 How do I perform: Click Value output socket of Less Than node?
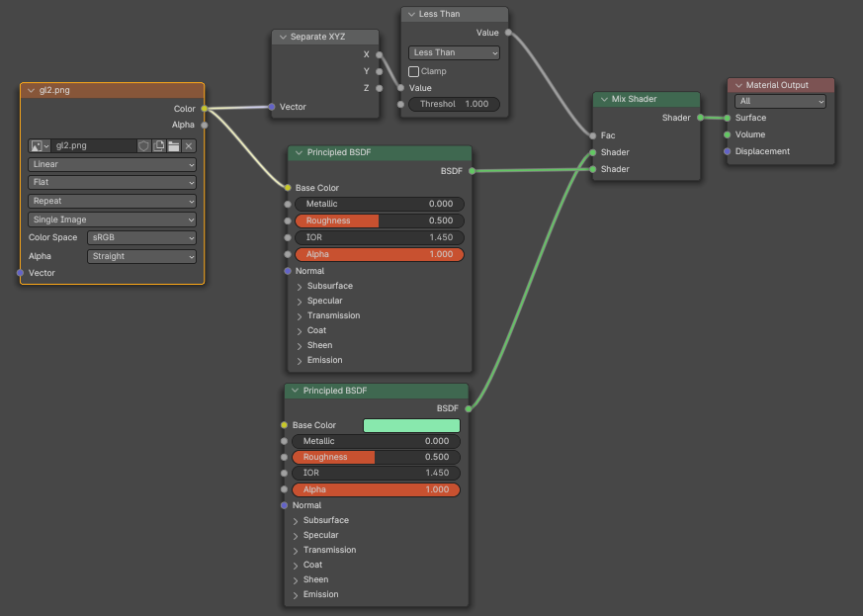click(508, 33)
